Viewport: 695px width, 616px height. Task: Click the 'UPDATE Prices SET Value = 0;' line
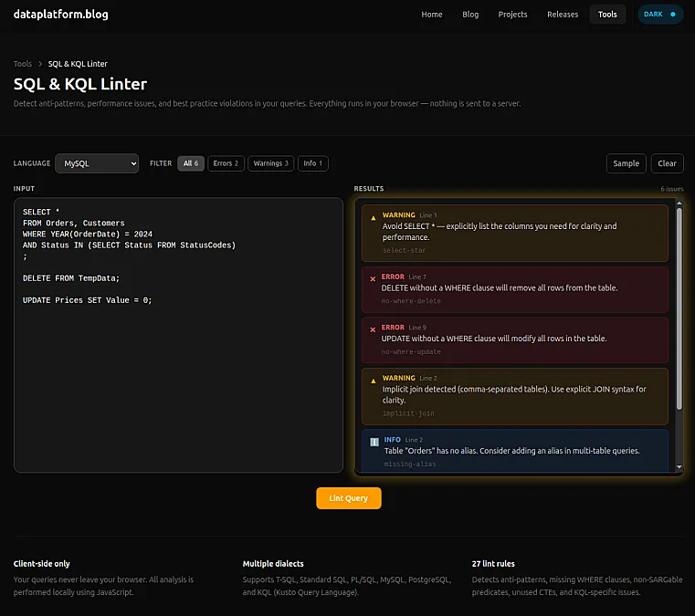(88, 300)
